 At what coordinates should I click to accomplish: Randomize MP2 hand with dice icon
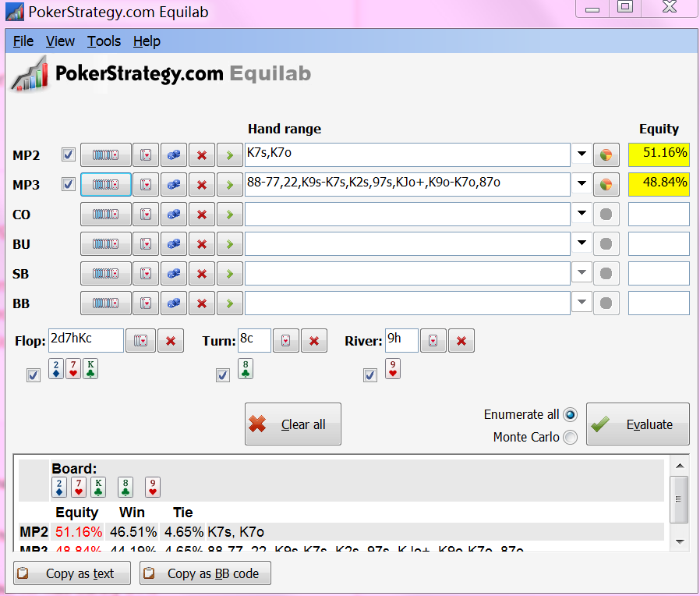click(x=174, y=155)
